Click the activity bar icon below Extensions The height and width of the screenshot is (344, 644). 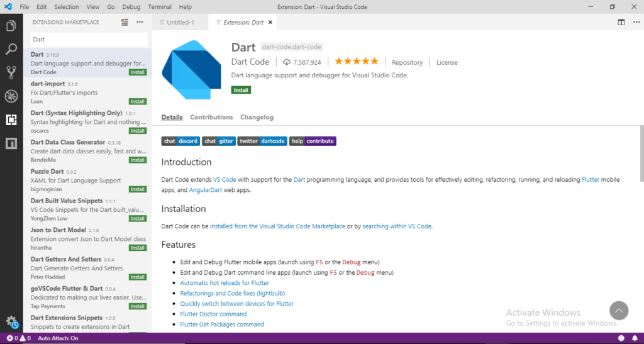coord(11,143)
